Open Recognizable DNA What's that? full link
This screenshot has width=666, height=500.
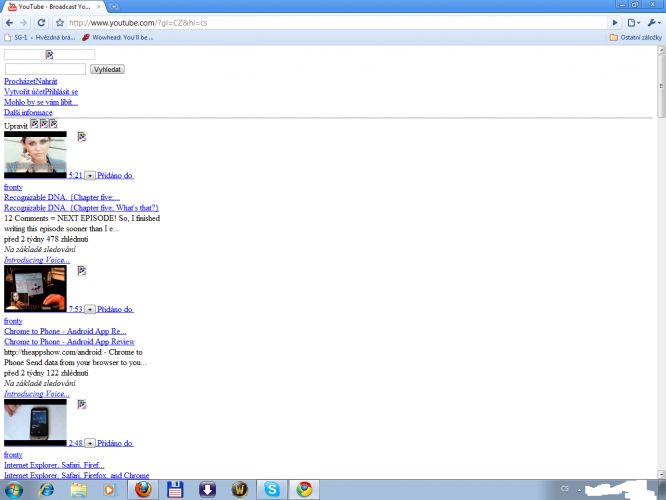[x=82, y=208]
